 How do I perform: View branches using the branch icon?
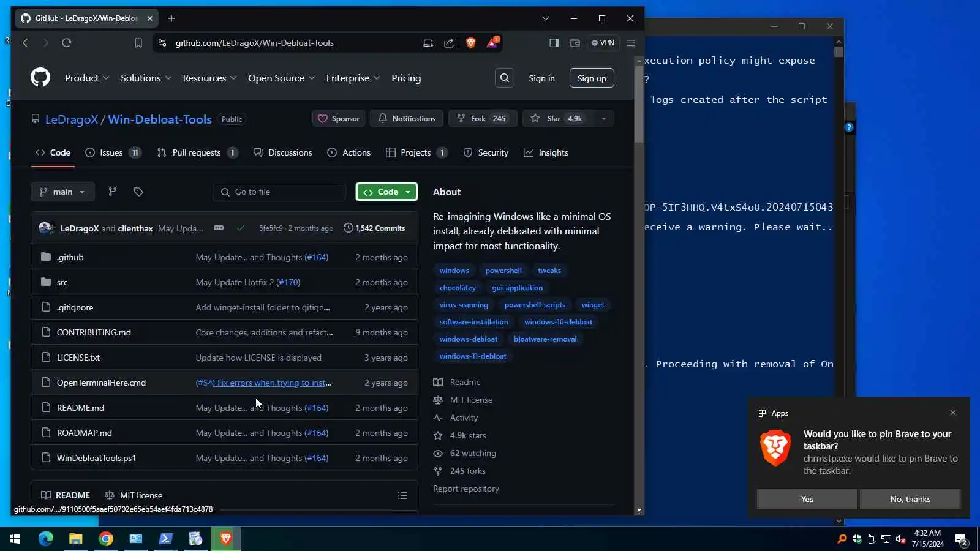113,192
